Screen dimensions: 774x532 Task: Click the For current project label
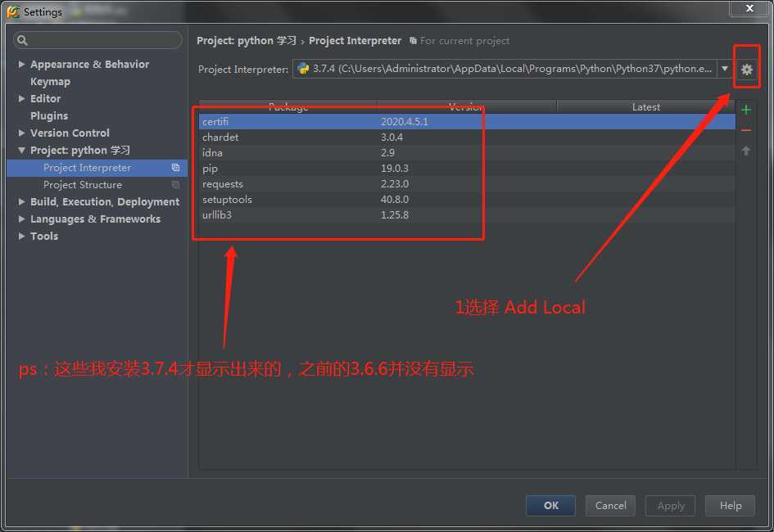[x=464, y=41]
